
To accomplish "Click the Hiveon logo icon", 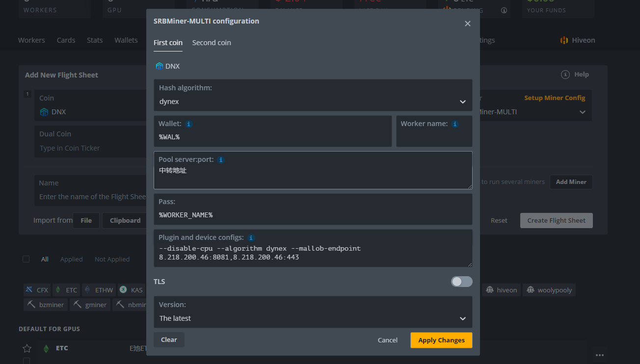I will pos(564,40).
